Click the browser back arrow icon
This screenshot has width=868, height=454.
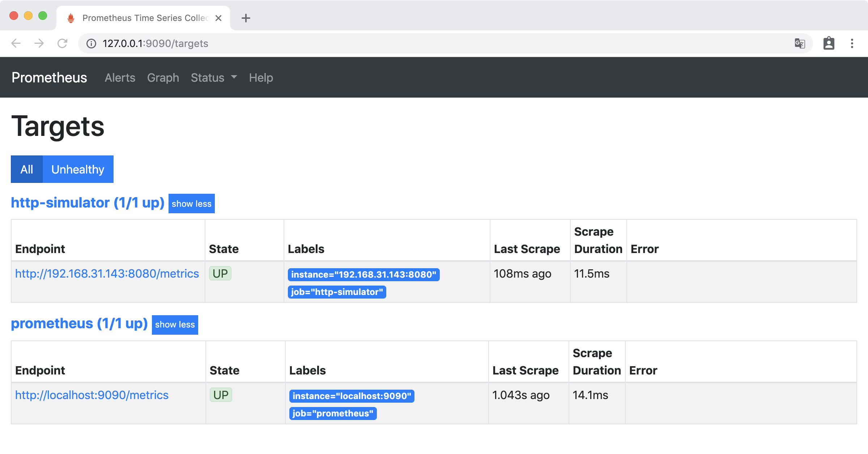click(x=16, y=43)
